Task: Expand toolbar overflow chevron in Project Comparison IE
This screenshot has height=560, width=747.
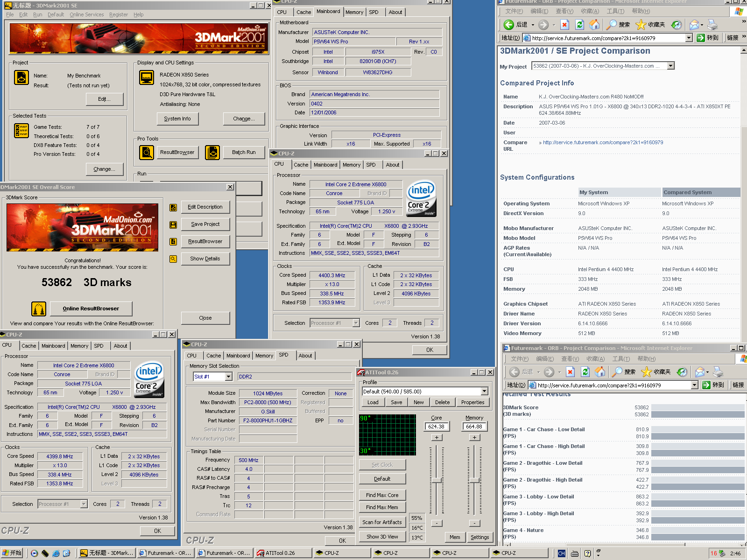Action: tap(744, 21)
